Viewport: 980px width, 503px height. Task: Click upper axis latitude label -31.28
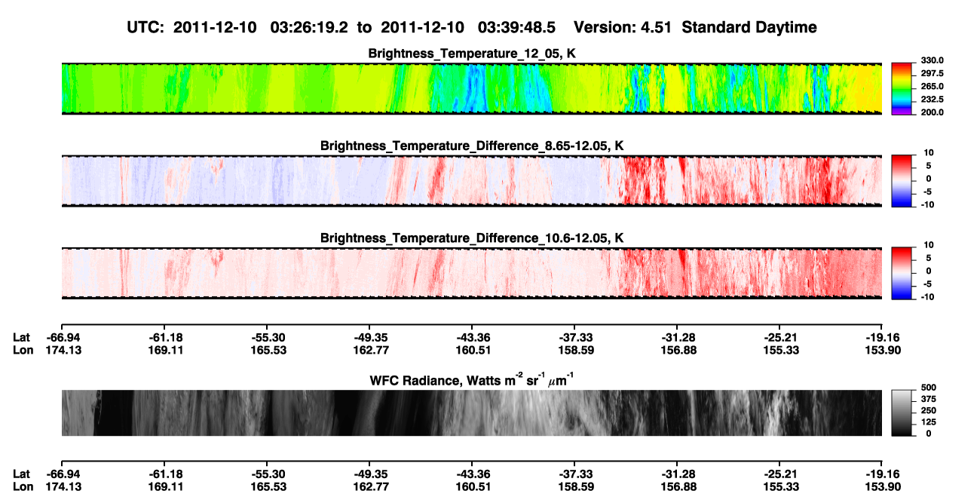click(677, 337)
